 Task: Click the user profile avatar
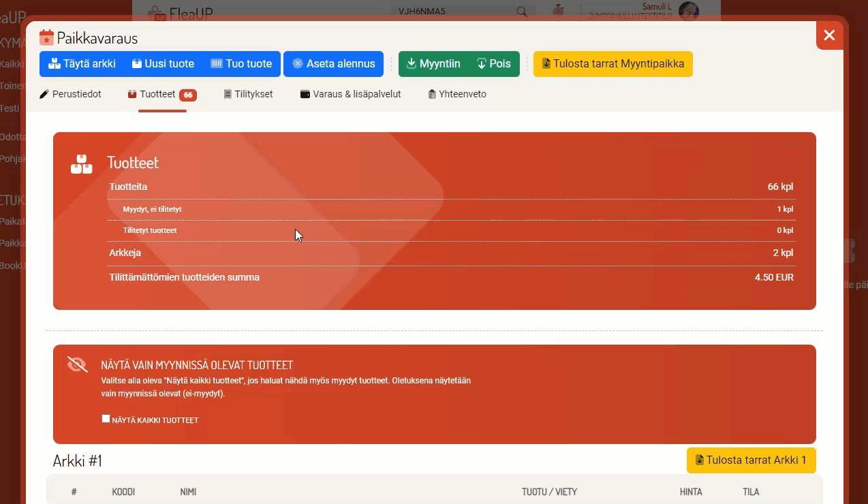click(x=688, y=10)
